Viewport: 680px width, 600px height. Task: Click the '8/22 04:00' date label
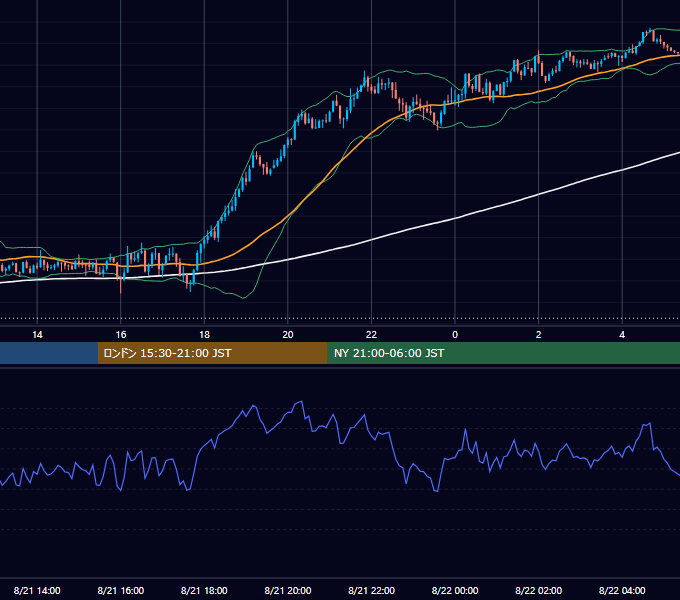[622, 590]
